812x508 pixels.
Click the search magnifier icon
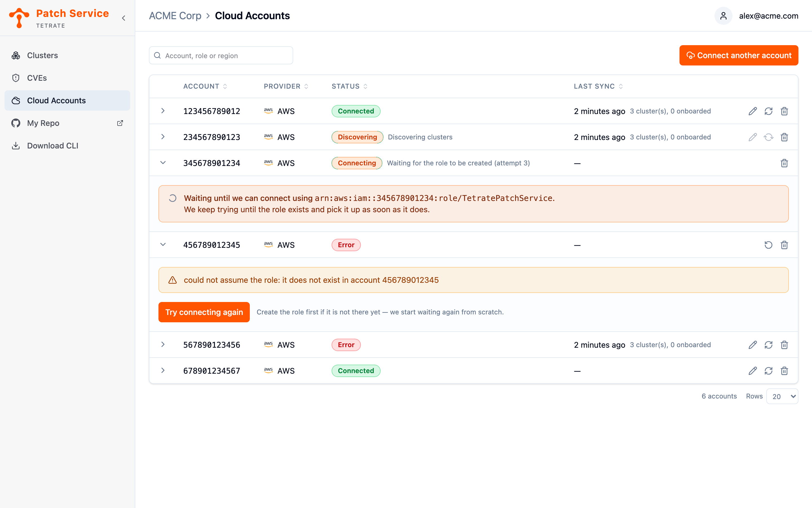tap(157, 55)
